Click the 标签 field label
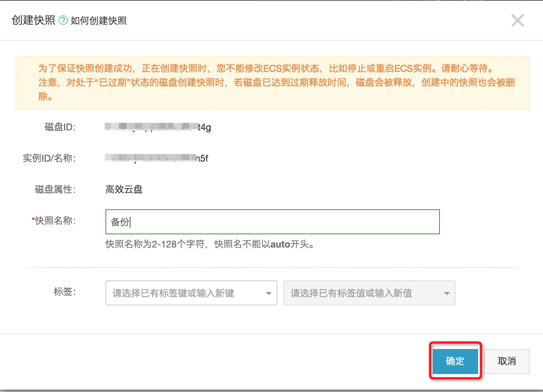 click(x=64, y=292)
